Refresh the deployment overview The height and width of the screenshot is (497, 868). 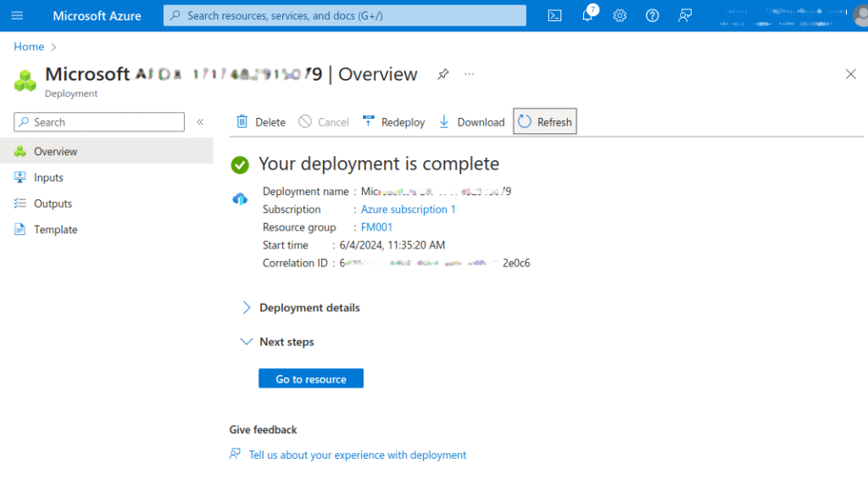tap(545, 121)
